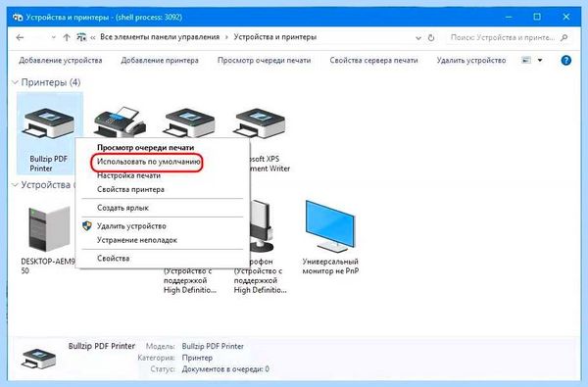The image size is (588, 387).
Task: Choose Использовать по умолчанию
Action: click(149, 162)
